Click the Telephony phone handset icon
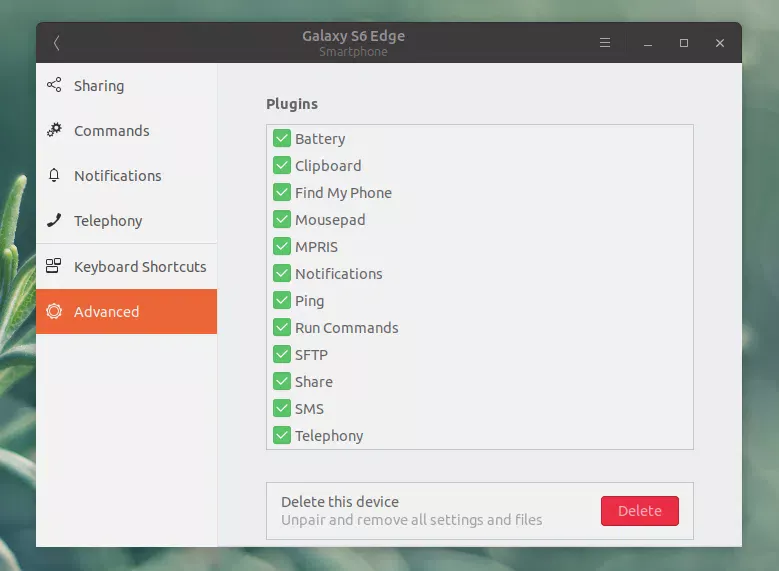This screenshot has height=571, width=779. (54, 220)
